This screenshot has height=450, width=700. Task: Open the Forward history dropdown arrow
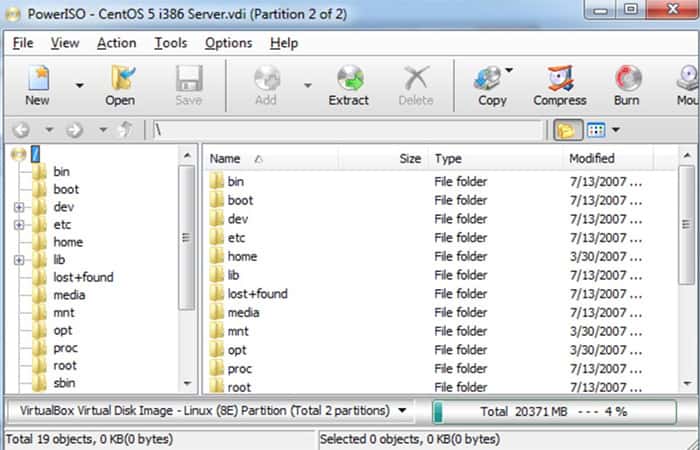pos(103,130)
